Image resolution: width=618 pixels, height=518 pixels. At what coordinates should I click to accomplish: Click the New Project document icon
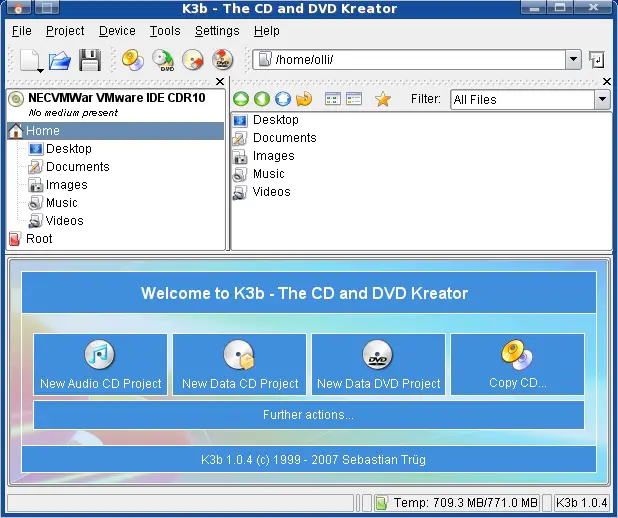click(x=30, y=60)
